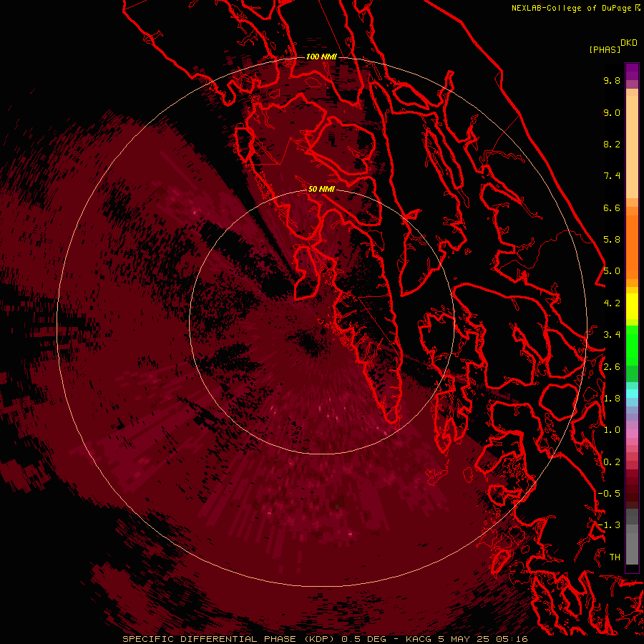Click the [PHAS] units label

pos(605,49)
